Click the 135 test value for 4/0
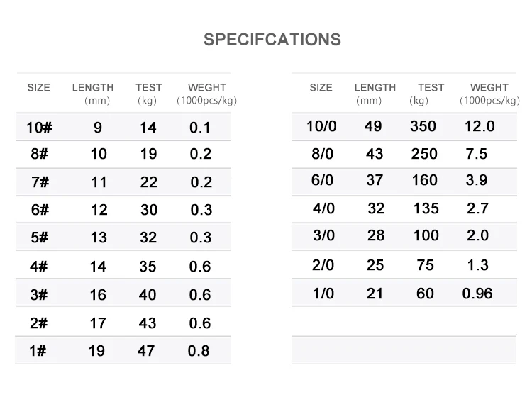This screenshot has height=402, width=532. coord(426,208)
